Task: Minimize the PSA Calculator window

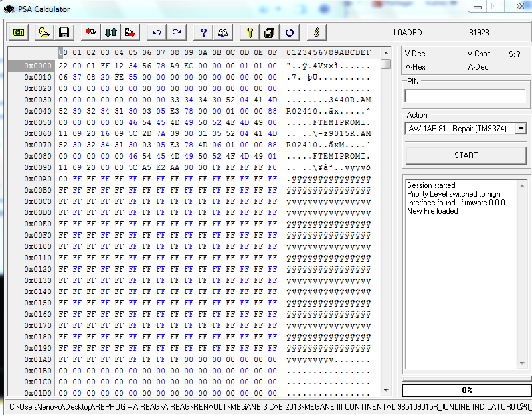Action: (478, 7)
